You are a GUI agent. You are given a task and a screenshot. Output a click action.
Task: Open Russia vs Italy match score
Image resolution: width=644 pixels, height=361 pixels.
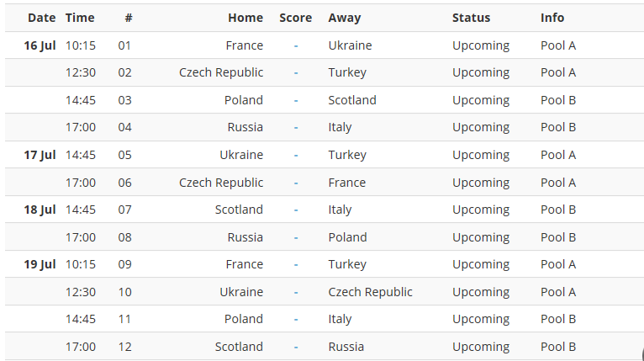(x=296, y=127)
